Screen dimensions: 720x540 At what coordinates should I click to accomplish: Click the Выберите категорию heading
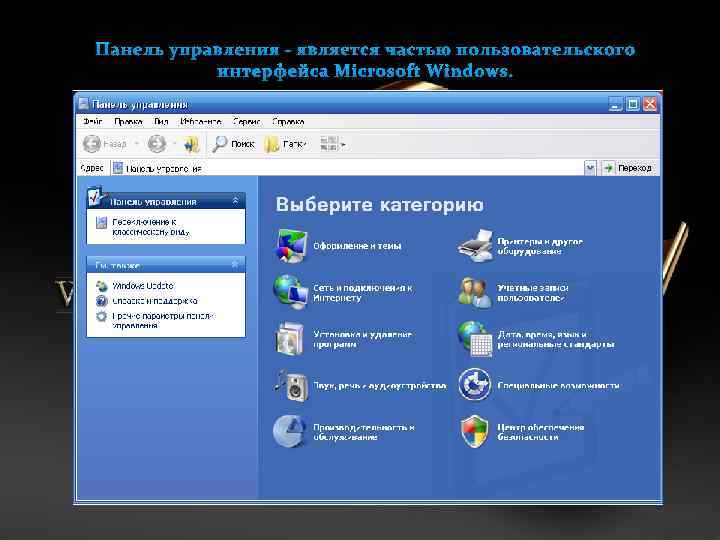tap(379, 204)
